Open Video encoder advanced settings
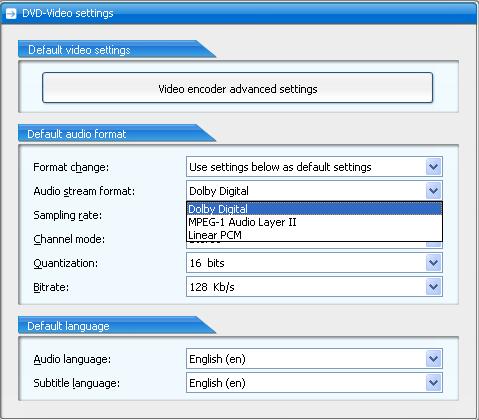 [237, 88]
